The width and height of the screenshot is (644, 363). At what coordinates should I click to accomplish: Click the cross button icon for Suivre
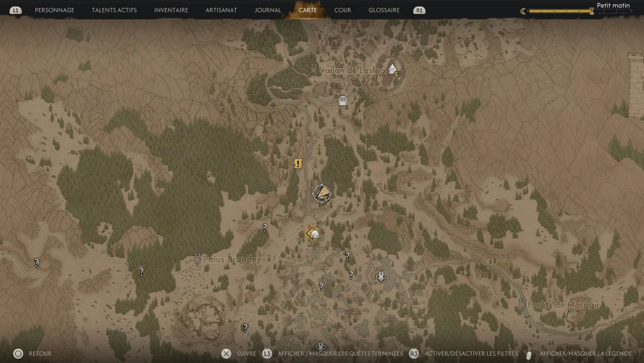[x=226, y=354]
